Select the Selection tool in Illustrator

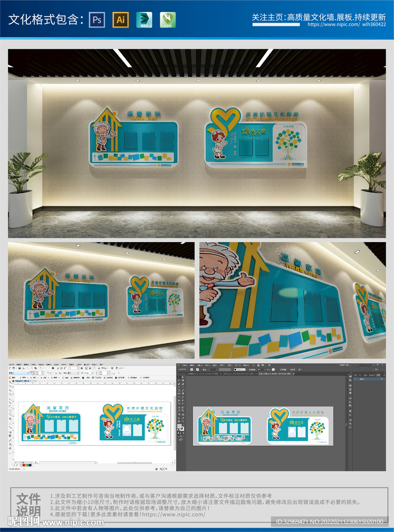(x=179, y=377)
